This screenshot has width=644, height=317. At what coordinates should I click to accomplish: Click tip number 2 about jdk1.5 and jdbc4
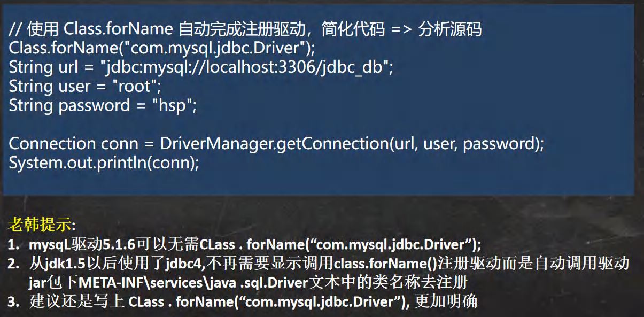click(x=319, y=273)
